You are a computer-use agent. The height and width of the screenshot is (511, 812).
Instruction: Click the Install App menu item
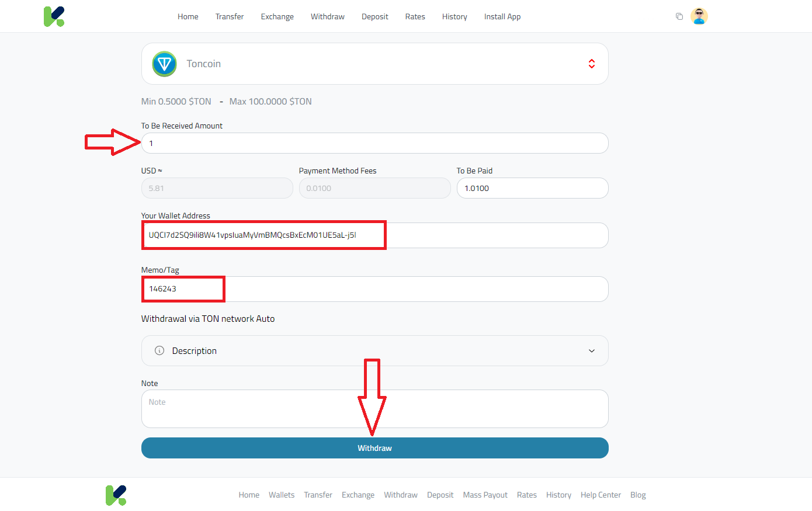click(x=502, y=16)
